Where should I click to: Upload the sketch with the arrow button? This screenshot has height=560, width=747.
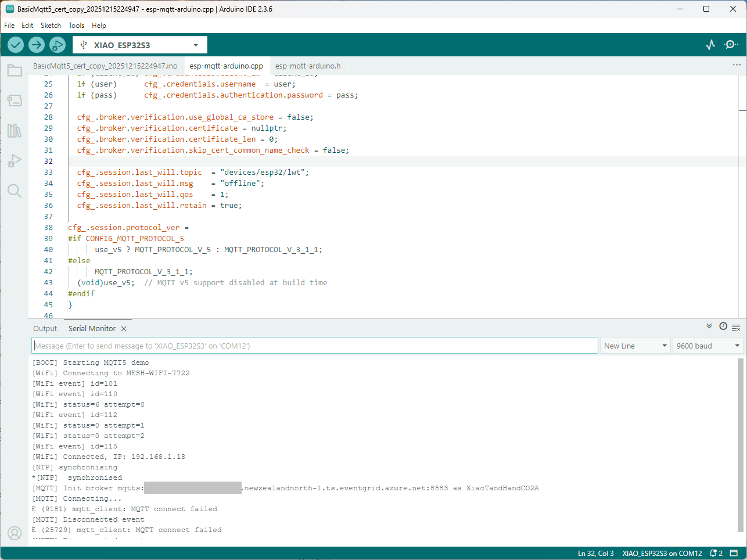tap(37, 45)
